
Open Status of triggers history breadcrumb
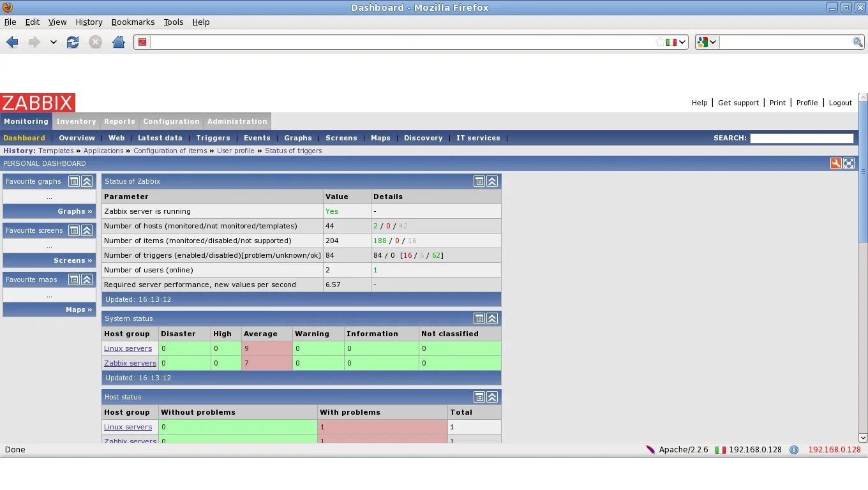[294, 151]
